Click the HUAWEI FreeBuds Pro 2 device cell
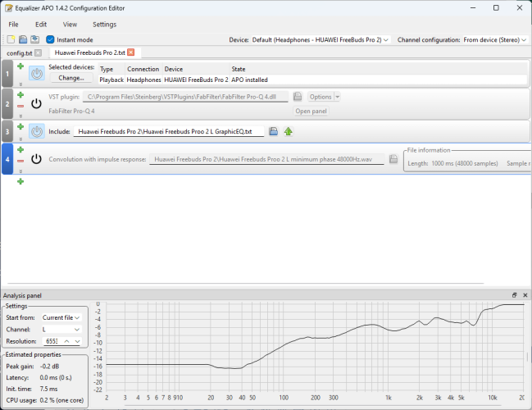The width and height of the screenshot is (532, 410). 196,80
